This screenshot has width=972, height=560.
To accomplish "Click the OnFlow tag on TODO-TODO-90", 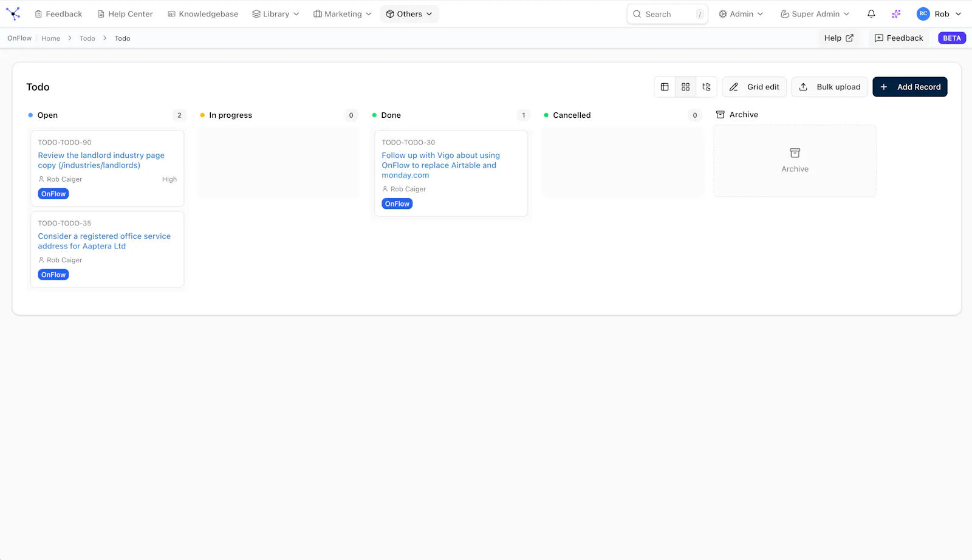I will click(53, 194).
